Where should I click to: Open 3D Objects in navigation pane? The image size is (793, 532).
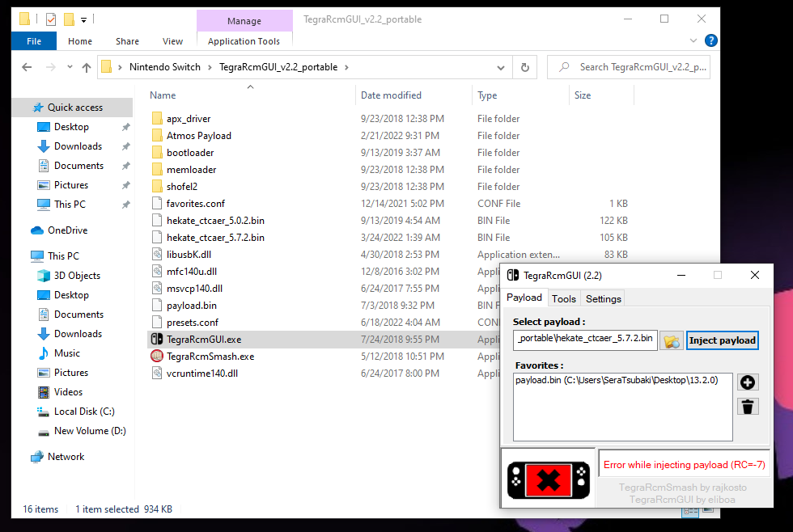click(77, 276)
